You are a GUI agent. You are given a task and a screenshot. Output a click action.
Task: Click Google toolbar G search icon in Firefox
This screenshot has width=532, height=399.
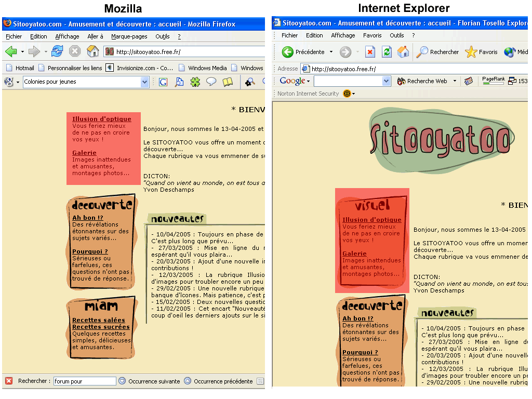(x=163, y=82)
